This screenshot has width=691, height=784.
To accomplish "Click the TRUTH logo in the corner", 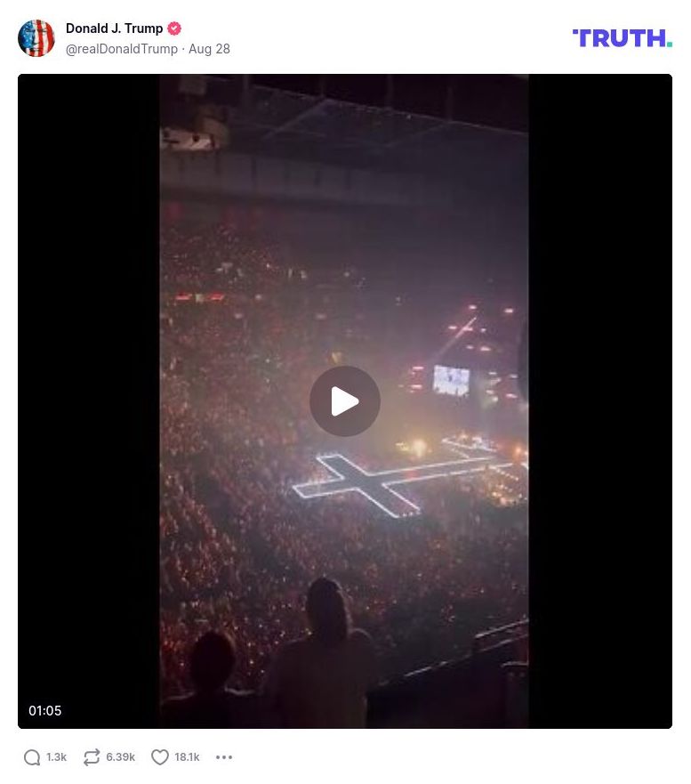I will coord(622,38).
